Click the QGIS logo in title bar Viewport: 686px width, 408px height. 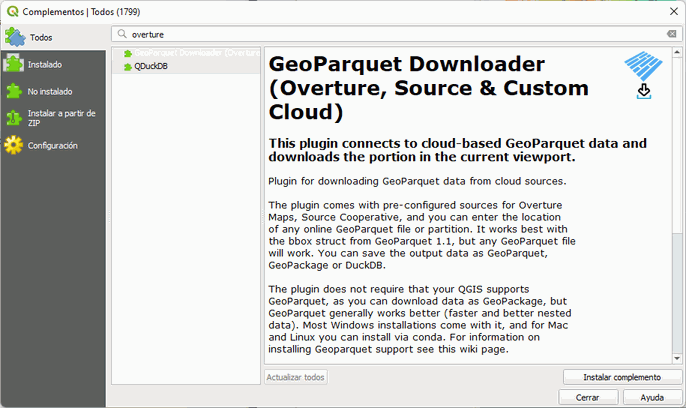(x=12, y=11)
